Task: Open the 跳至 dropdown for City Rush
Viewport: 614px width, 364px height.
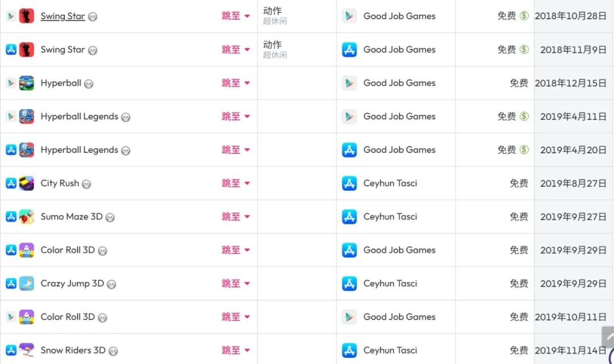Action: point(236,183)
